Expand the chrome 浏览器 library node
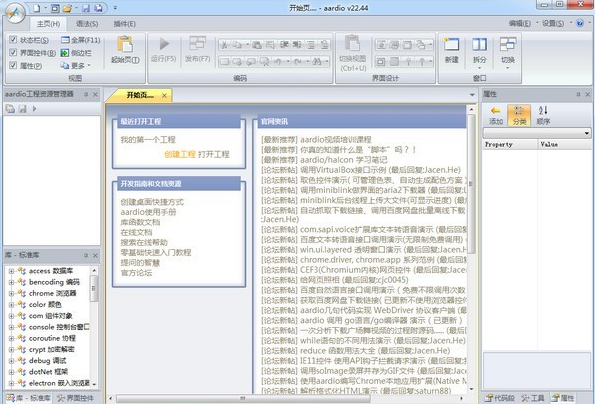This screenshot has width=595, height=404. [x=11, y=293]
